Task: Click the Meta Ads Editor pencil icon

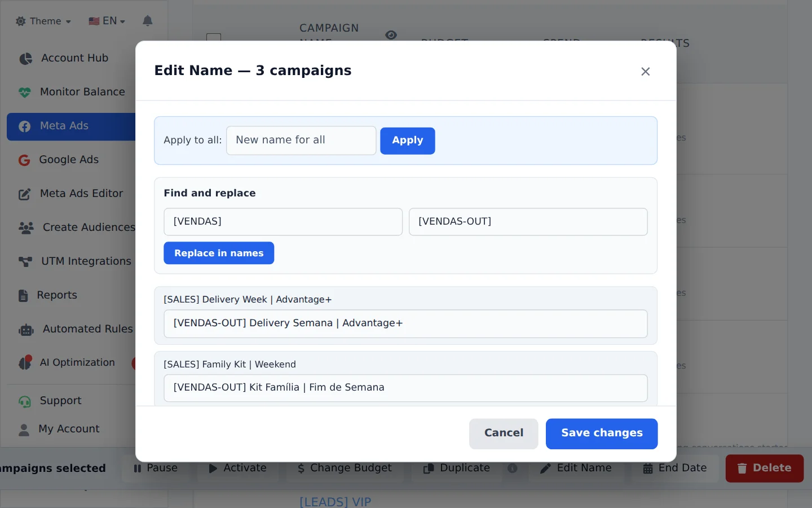Action: coord(25,194)
